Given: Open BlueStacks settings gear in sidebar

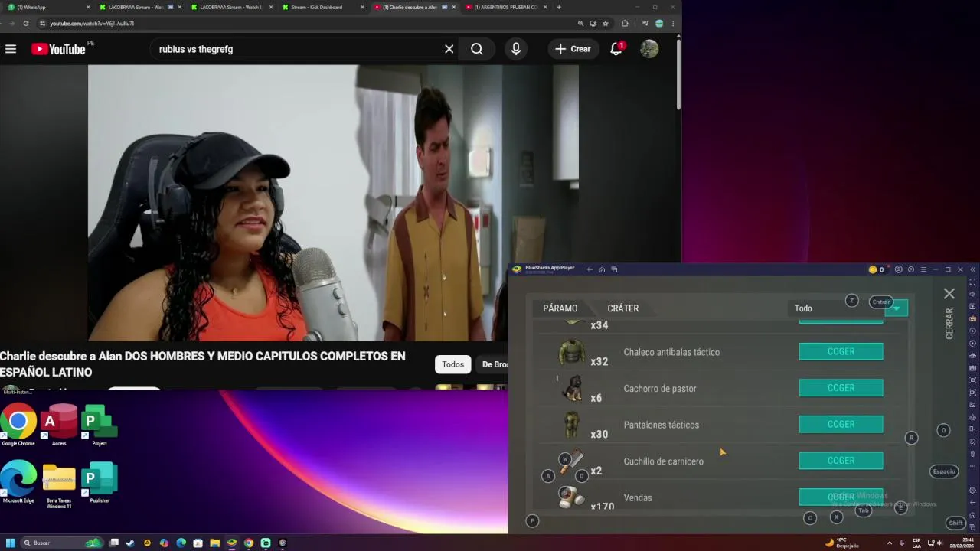Looking at the screenshot, I should point(973,491).
